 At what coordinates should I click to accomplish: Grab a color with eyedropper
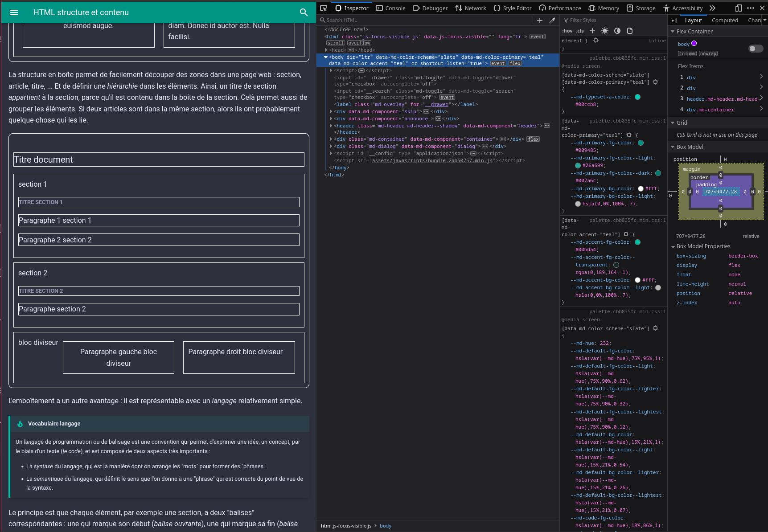pos(552,20)
